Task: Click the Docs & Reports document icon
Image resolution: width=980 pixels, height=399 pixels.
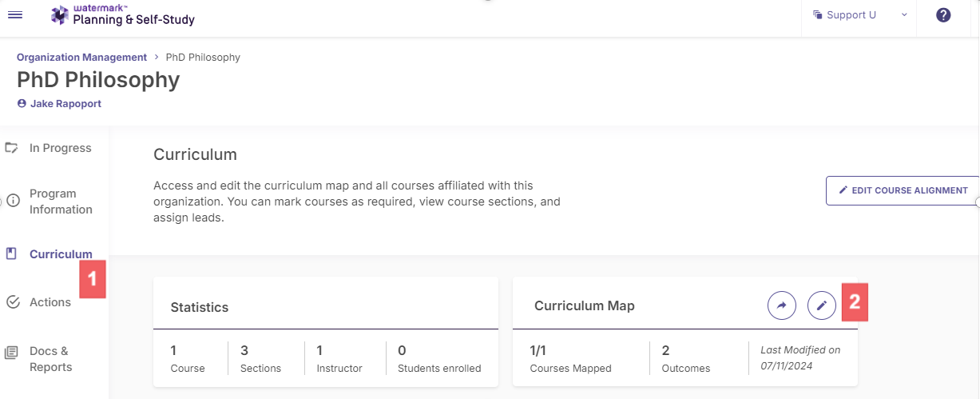Action: [12, 353]
